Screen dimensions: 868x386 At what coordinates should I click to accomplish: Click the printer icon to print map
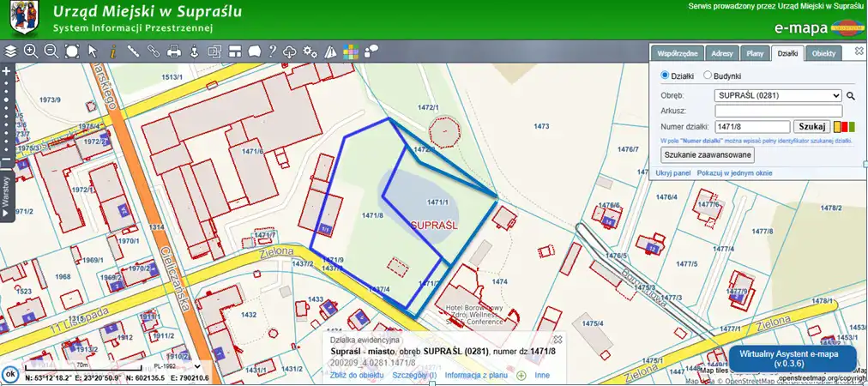(x=174, y=51)
